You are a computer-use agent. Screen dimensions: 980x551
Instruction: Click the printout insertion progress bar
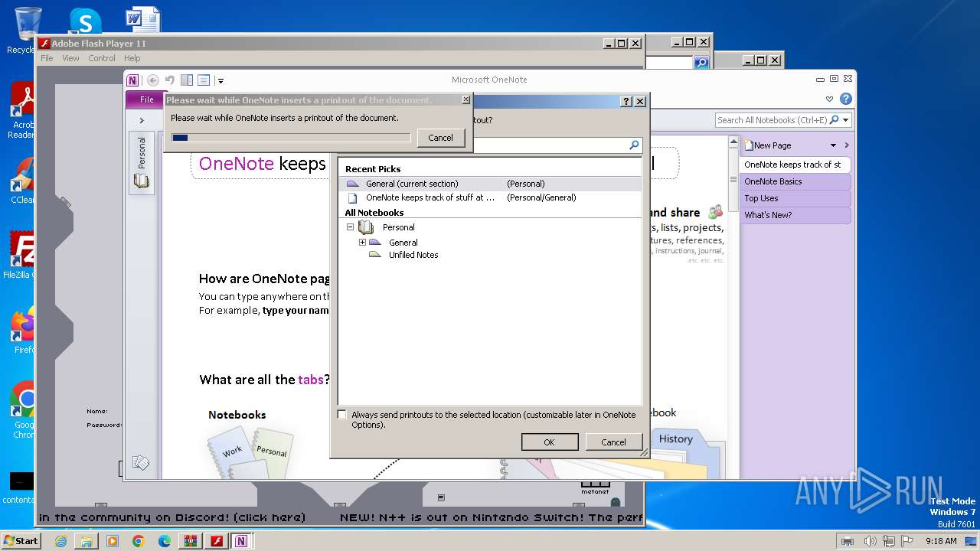(x=291, y=138)
